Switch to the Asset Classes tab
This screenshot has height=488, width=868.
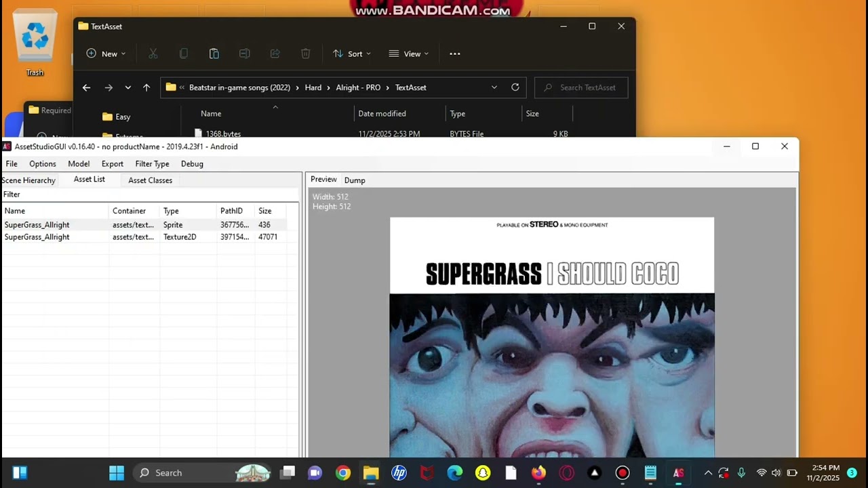(150, 180)
